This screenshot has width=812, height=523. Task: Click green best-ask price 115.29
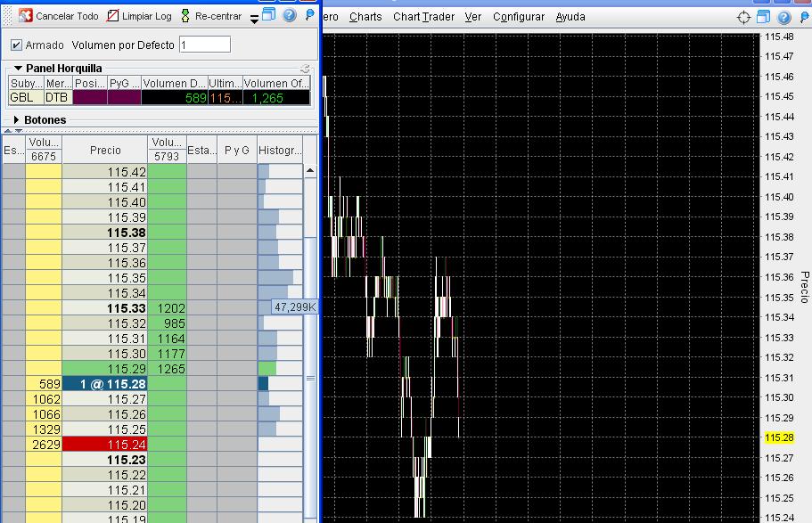pyautogui.click(x=104, y=369)
